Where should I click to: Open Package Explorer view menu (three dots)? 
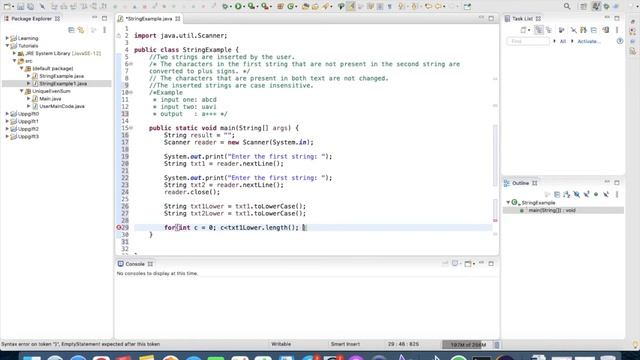(104, 30)
